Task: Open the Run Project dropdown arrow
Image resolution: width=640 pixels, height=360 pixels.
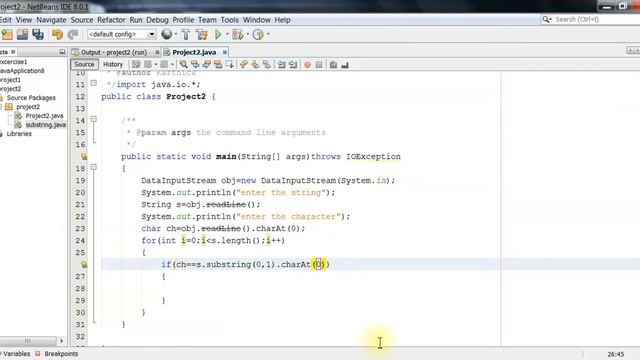Action: tap(227, 35)
